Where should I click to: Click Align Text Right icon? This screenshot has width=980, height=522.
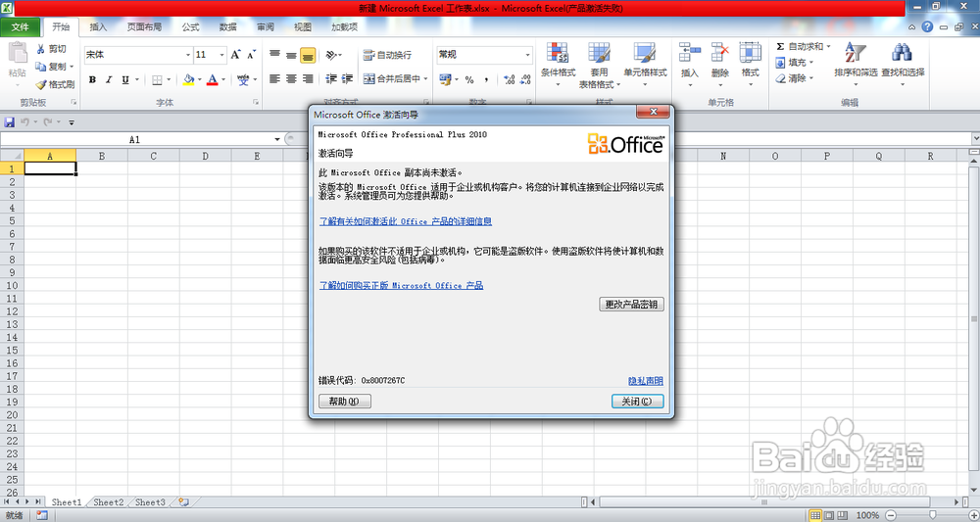coord(308,78)
